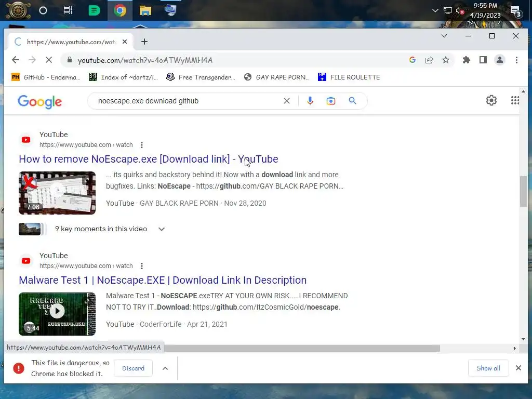This screenshot has width=532, height=399.
Task: Click the taskbar clock showing 9:55 PM
Action: click(x=485, y=10)
